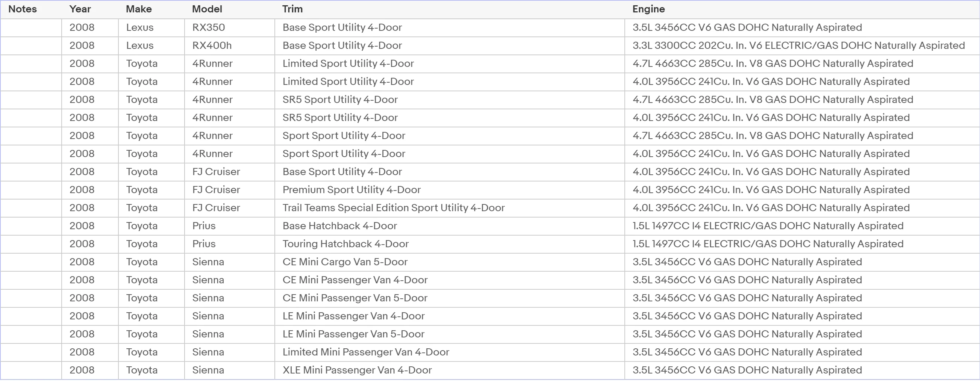
Task: Click the Model column header
Action: 229,9
